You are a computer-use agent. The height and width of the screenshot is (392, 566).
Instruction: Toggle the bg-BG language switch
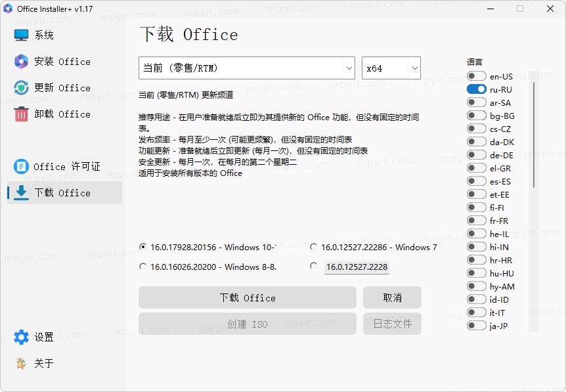pyautogui.click(x=477, y=116)
